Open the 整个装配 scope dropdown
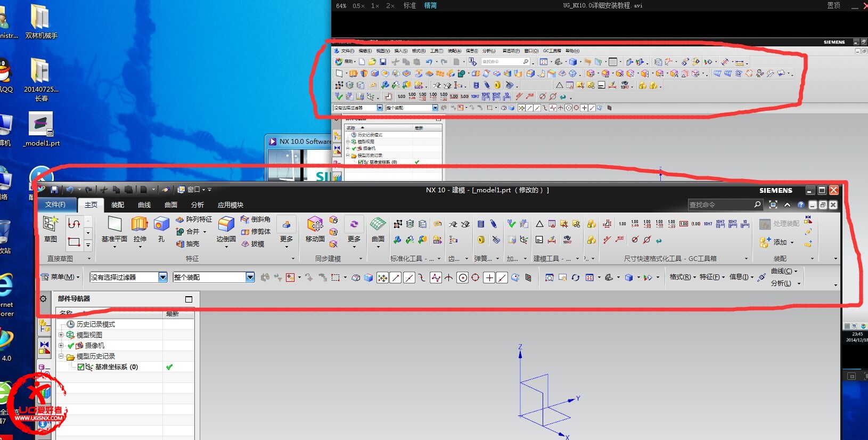Viewport: 868px width, 440px height. pyautogui.click(x=250, y=277)
